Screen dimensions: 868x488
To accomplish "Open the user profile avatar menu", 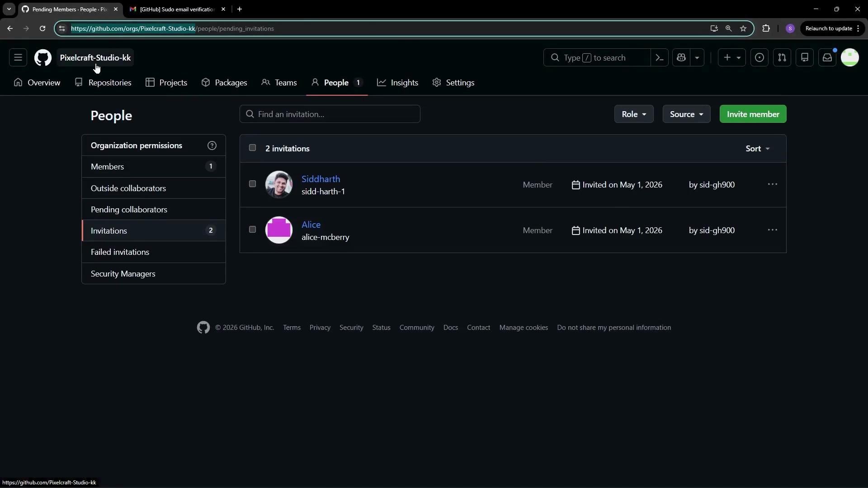I will 850,58.
